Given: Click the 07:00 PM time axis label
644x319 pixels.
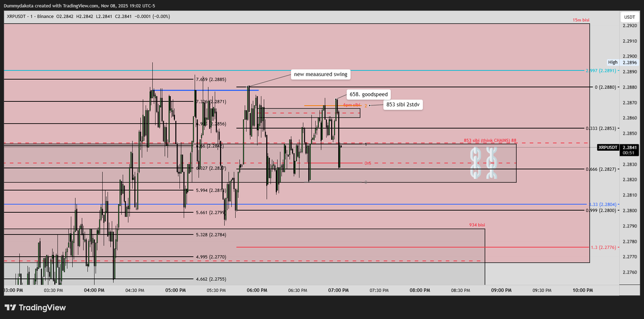Looking at the screenshot, I should point(339,290).
